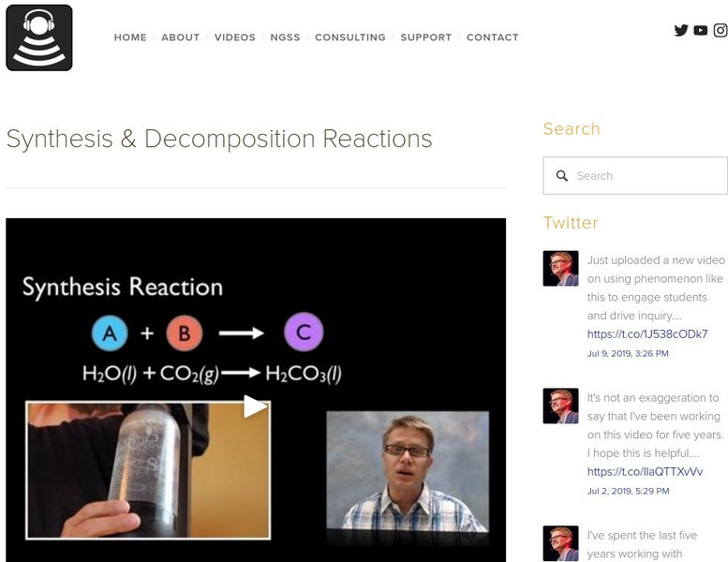Click the second tweet's profile avatar
The height and width of the screenshot is (562, 728).
pos(561,406)
